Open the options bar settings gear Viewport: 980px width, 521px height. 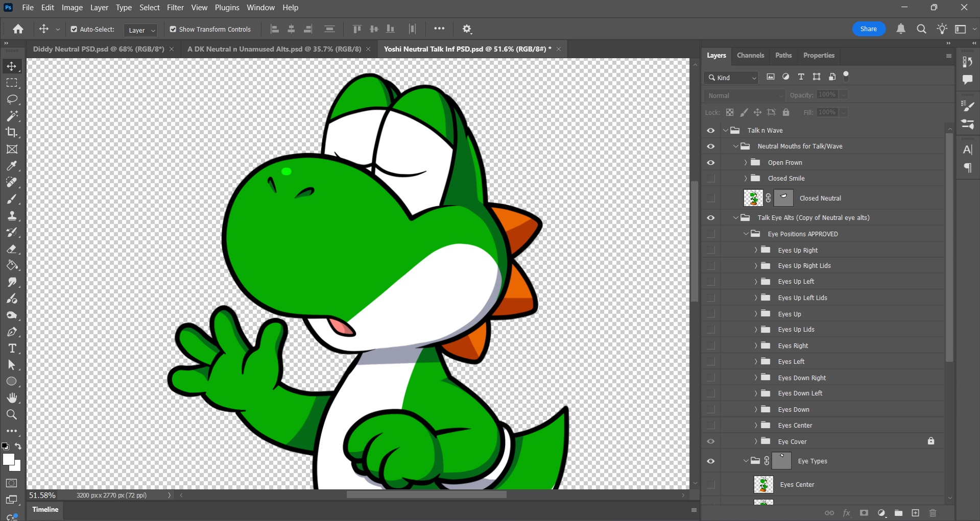[467, 29]
